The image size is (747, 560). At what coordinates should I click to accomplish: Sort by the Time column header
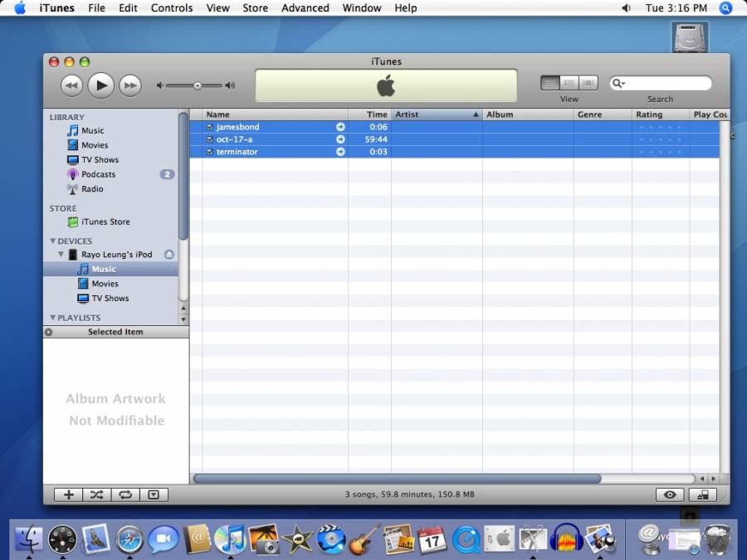point(369,114)
